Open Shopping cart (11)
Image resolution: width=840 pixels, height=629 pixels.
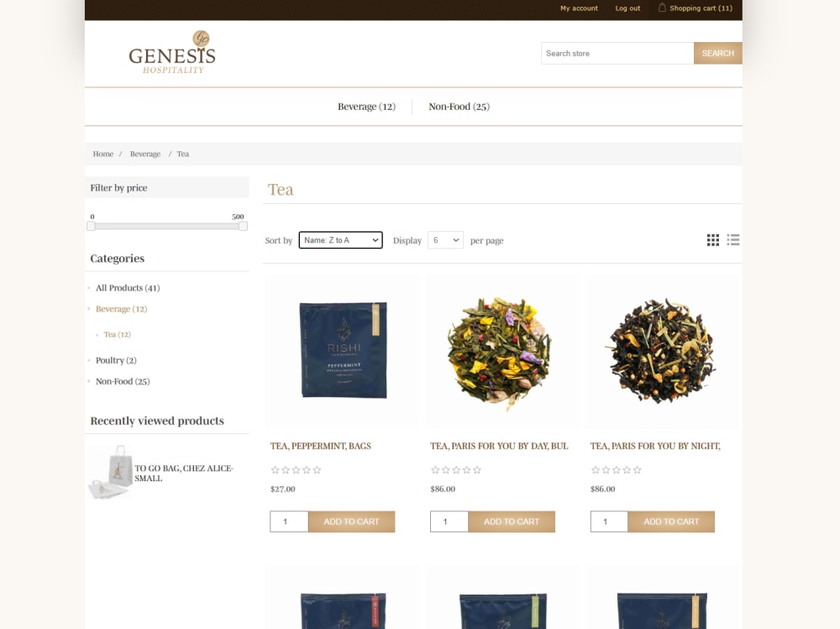(701, 8)
